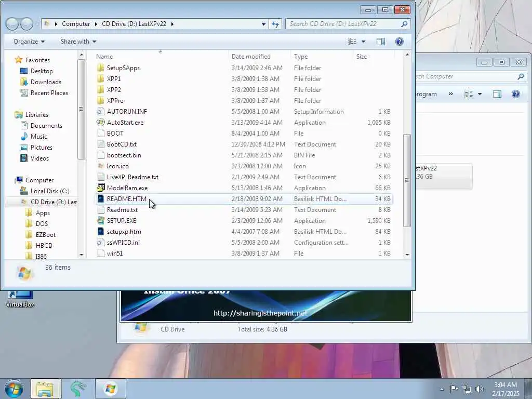
Task: Select the AUTORUN.INF file icon
Action: point(100,112)
